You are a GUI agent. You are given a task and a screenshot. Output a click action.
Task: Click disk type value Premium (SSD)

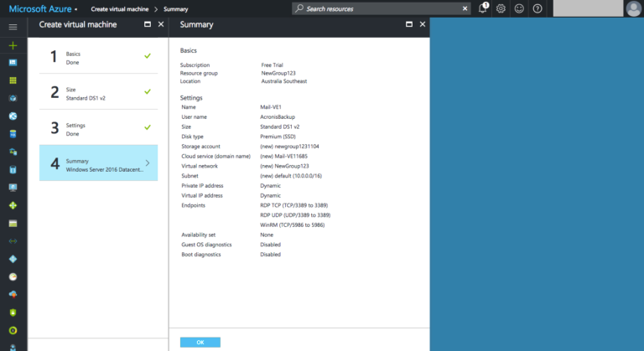click(278, 137)
